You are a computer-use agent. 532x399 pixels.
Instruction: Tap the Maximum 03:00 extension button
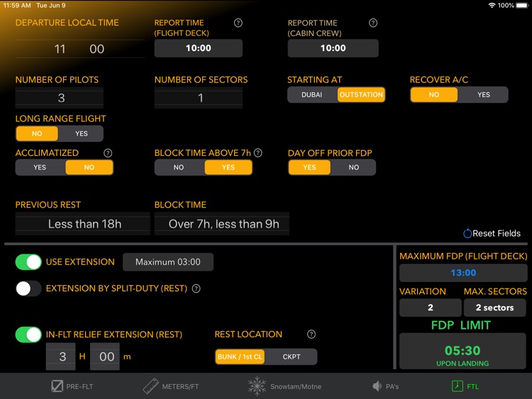(x=168, y=262)
